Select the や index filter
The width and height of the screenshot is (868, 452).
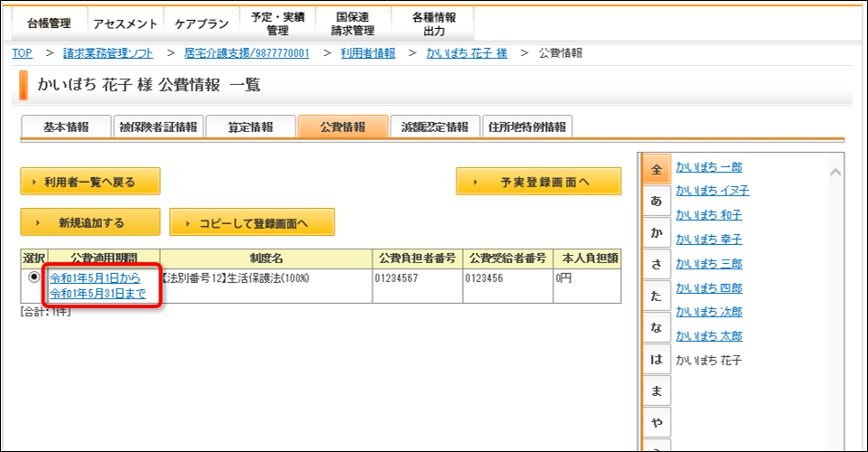click(x=656, y=422)
